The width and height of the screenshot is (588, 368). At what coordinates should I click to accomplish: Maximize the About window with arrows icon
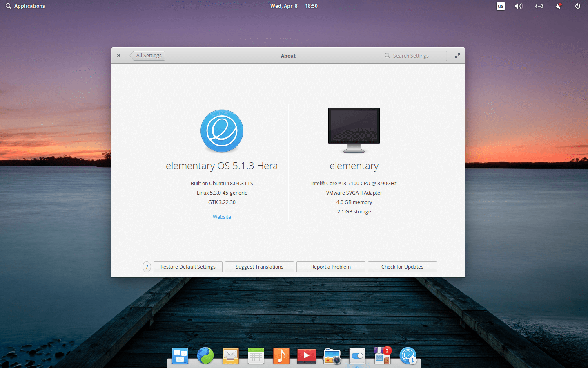pos(458,56)
